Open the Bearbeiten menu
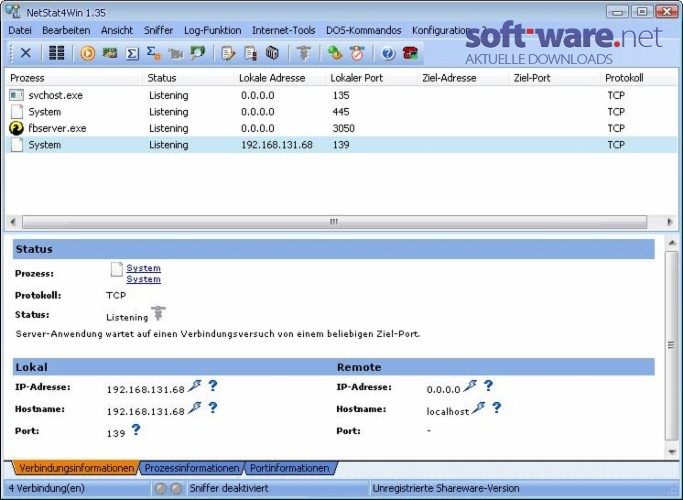 coord(66,30)
